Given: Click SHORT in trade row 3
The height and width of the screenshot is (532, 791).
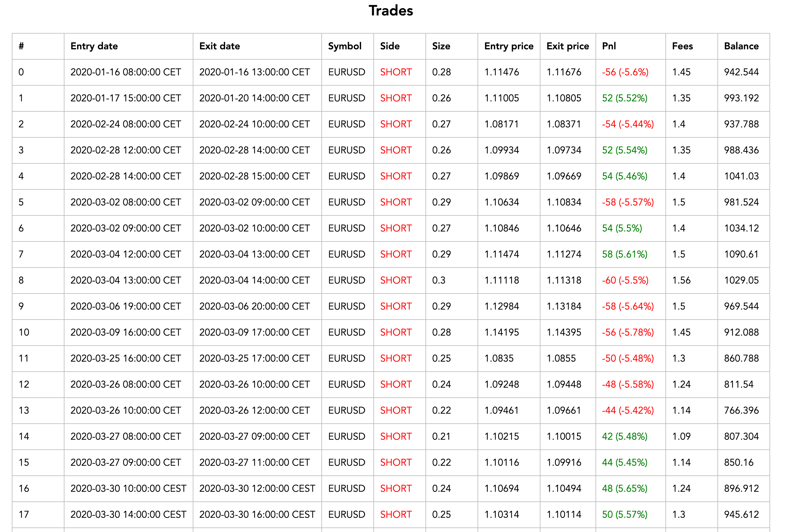Looking at the screenshot, I should point(395,150).
